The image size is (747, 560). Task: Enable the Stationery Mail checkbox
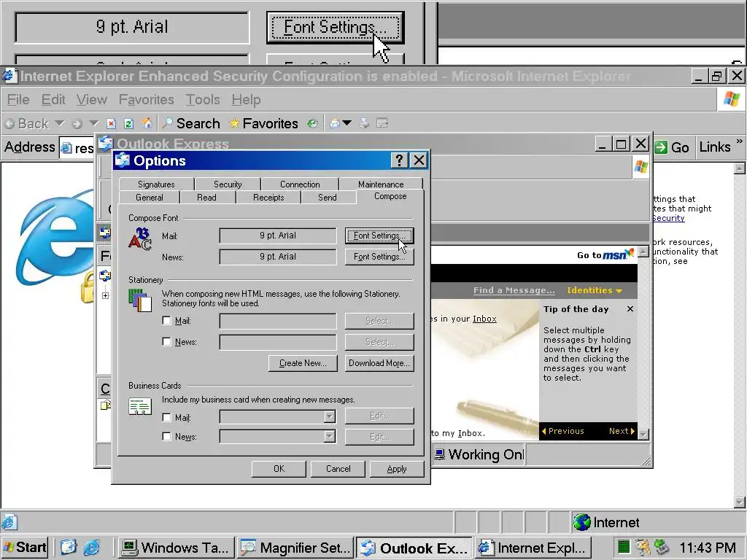coord(167,321)
